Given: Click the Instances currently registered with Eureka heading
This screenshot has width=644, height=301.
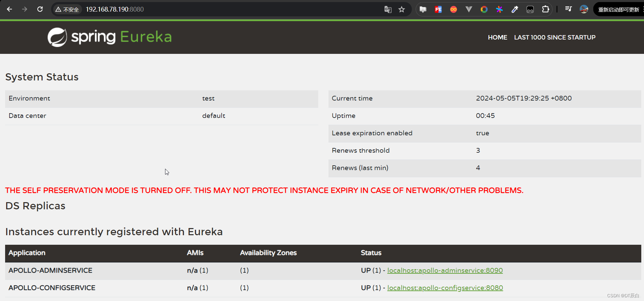Looking at the screenshot, I should click(114, 232).
